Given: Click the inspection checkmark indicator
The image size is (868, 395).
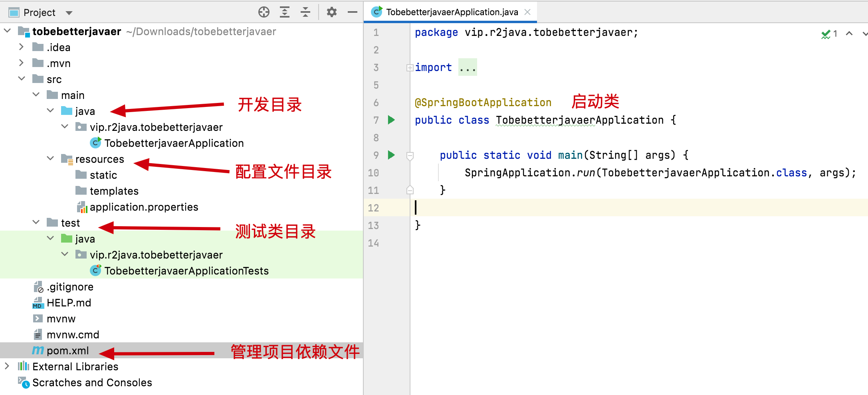Looking at the screenshot, I should click(x=826, y=34).
